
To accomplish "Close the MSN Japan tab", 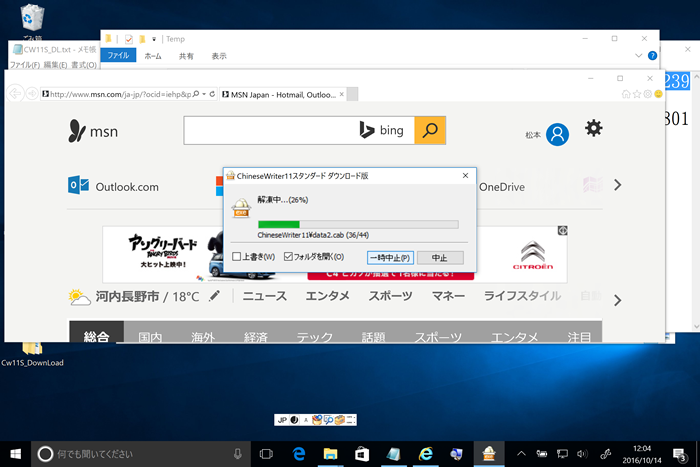I will [342, 94].
